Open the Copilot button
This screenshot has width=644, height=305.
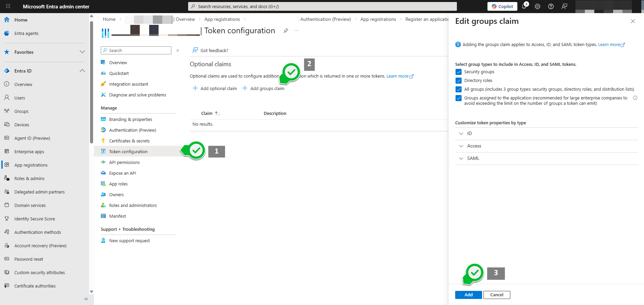pos(503,6)
